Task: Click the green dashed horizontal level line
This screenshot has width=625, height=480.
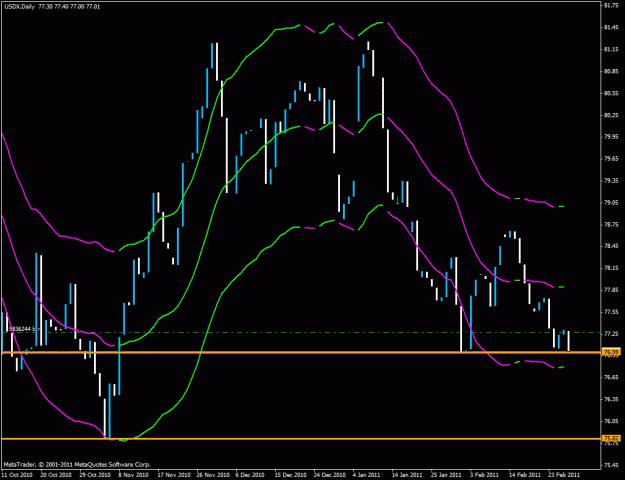Action: click(x=303, y=332)
